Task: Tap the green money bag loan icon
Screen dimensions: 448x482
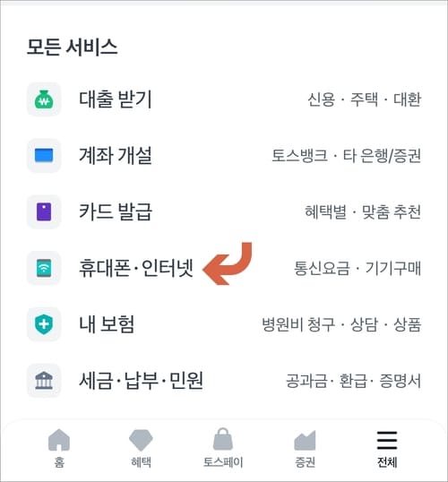Action: point(44,99)
